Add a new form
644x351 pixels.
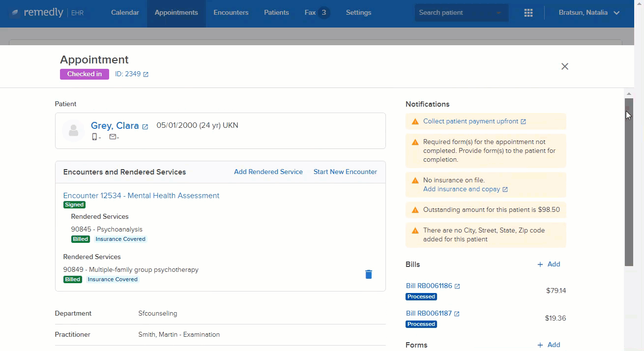point(549,345)
